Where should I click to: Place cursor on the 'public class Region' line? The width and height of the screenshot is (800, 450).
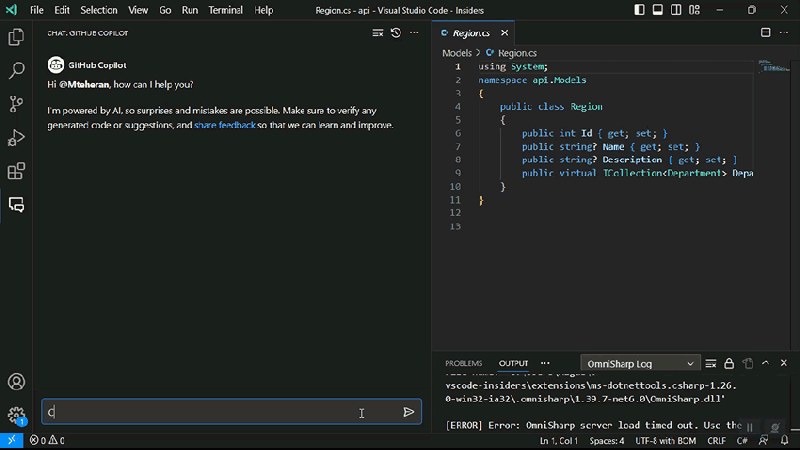(551, 107)
